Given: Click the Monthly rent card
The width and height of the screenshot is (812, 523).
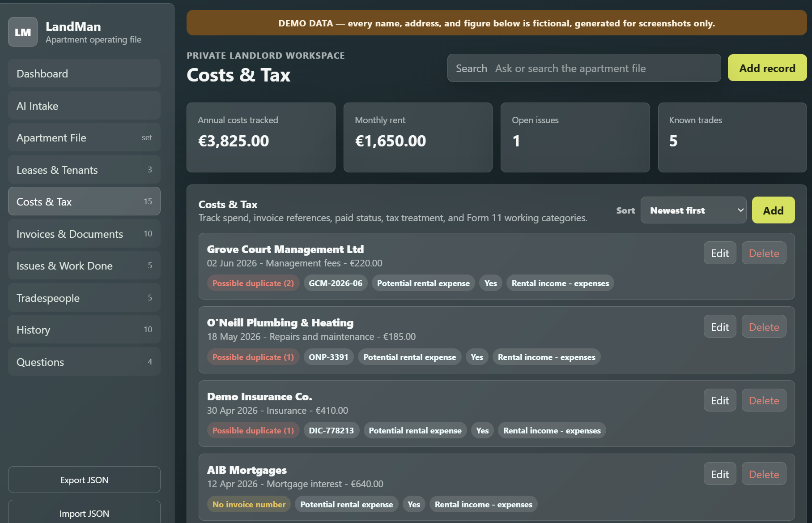Looking at the screenshot, I should (x=418, y=137).
